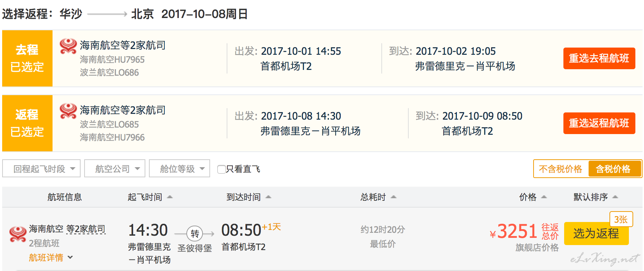Expand 航班详情 flight details
This screenshot has height=271, width=644.
click(51, 258)
